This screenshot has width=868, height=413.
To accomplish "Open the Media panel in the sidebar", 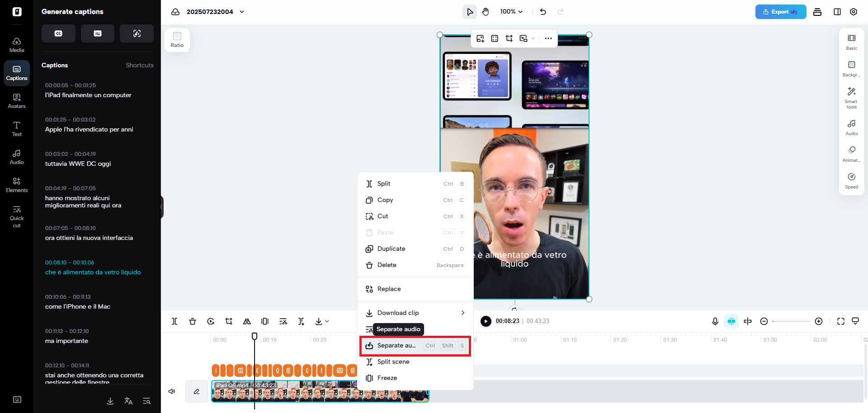I will click(17, 45).
